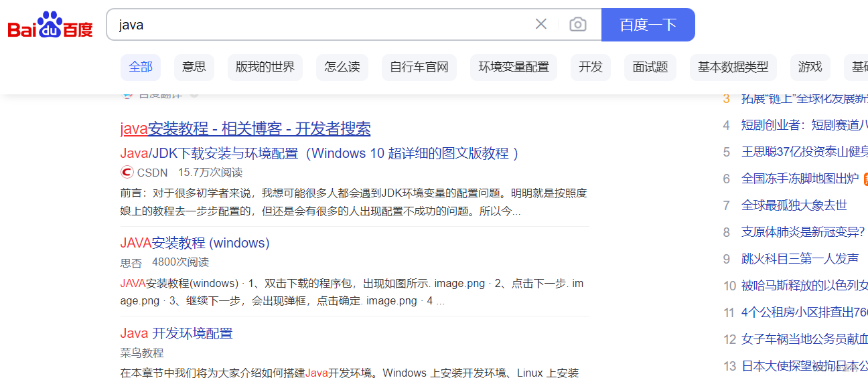868x378 pixels.
Task: Open hot item 女子车祸当地公务员献血
Action: [x=804, y=339]
